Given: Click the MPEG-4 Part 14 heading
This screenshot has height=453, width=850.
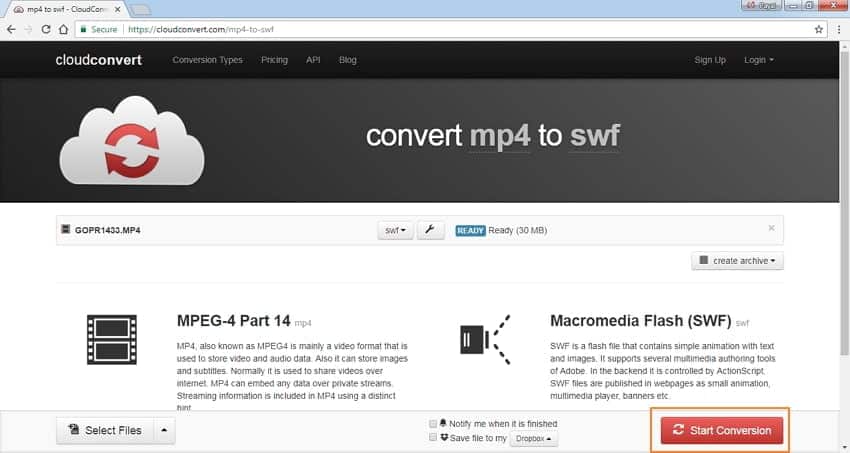Looking at the screenshot, I should (234, 321).
